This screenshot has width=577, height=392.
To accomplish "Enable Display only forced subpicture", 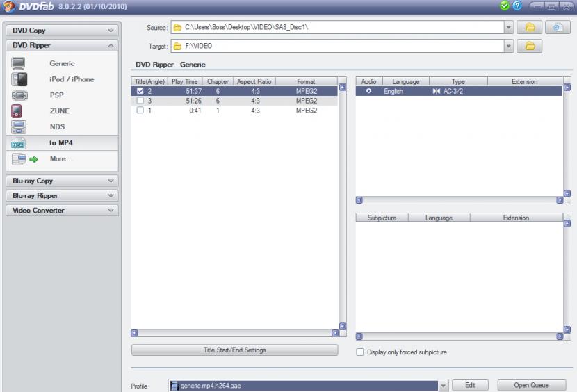I will coord(359,352).
